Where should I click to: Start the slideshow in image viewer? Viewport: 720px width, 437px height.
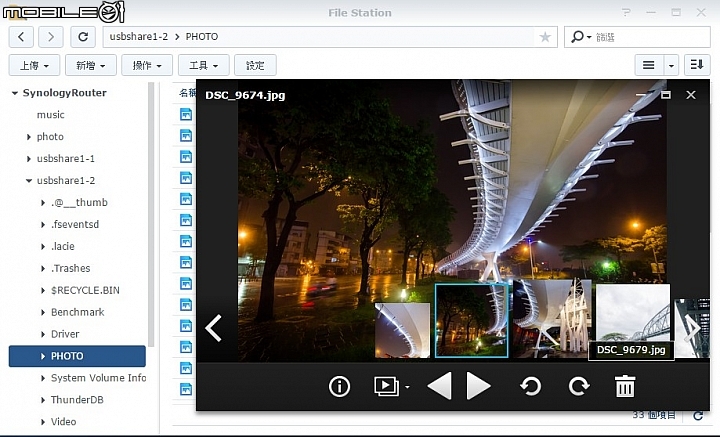(x=386, y=386)
